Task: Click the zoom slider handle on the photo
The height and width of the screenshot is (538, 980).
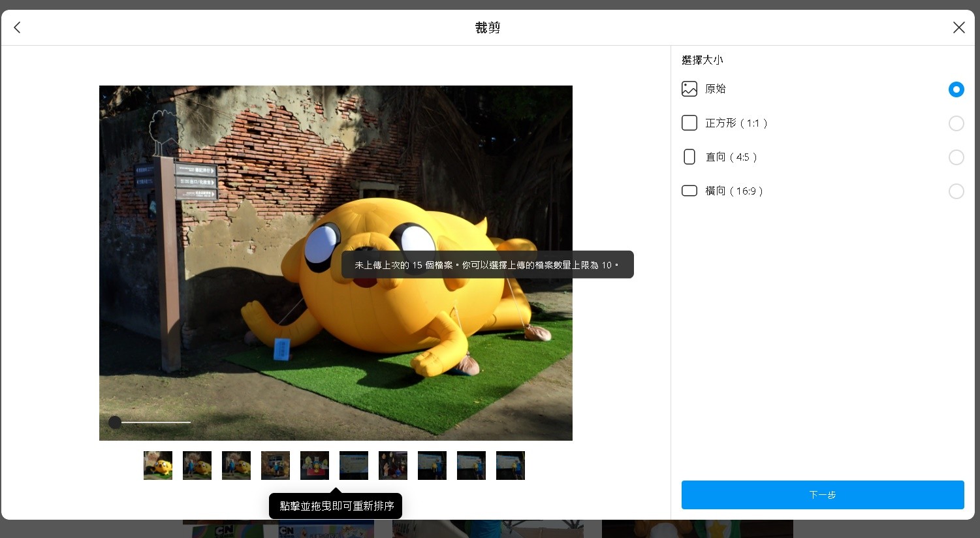Action: [115, 422]
